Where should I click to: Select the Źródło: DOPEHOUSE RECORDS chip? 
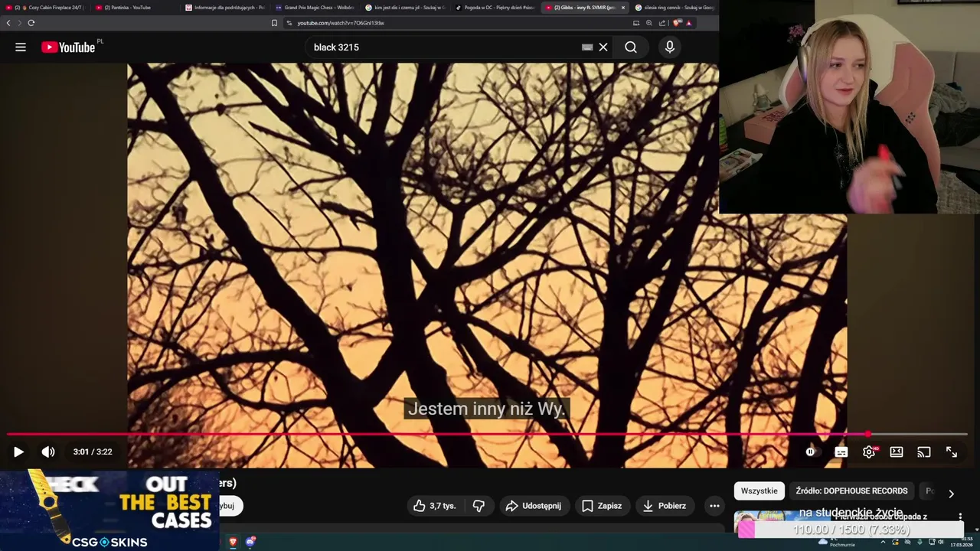coord(851,491)
